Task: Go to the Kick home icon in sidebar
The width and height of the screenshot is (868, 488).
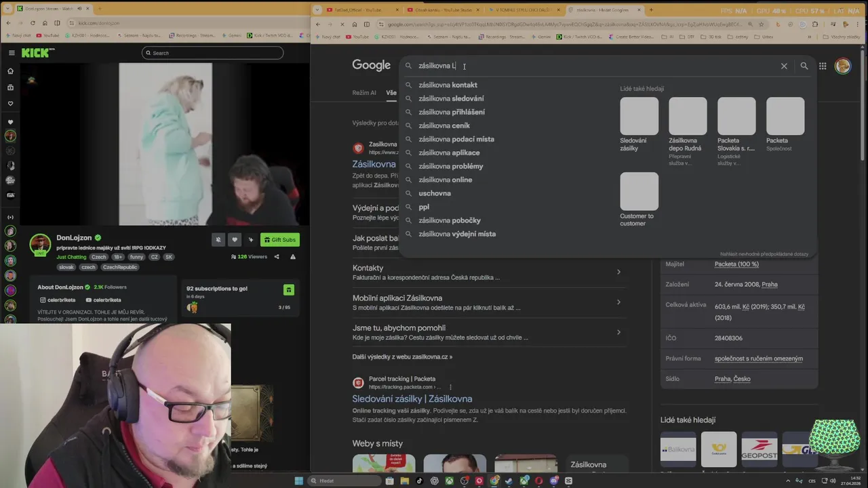Action: (x=10, y=71)
